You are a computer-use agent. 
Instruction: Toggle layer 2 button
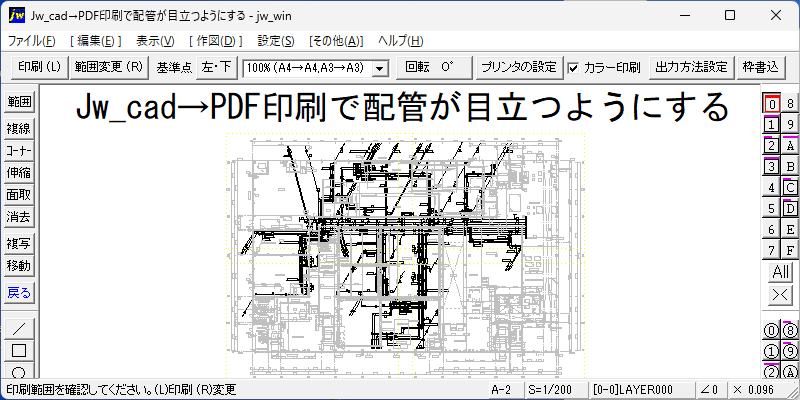coord(771,145)
